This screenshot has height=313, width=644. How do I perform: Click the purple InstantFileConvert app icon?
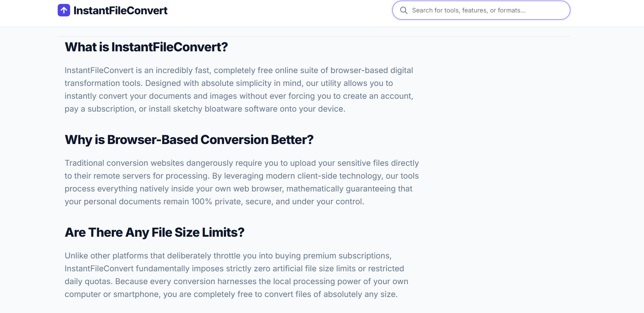click(63, 10)
